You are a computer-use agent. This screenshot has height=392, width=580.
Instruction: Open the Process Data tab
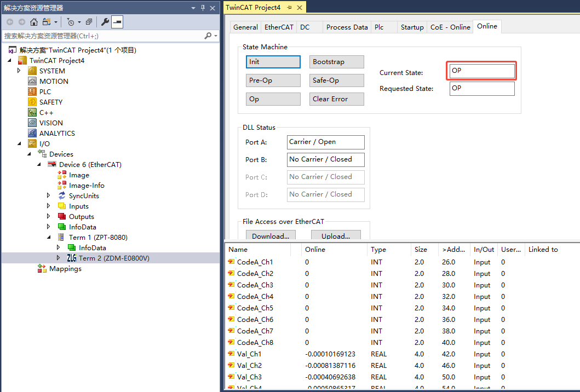tap(347, 27)
